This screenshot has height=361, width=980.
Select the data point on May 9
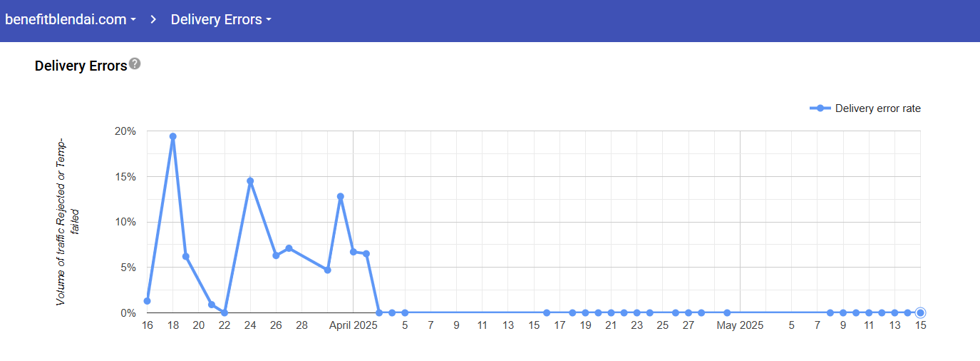pos(843,312)
